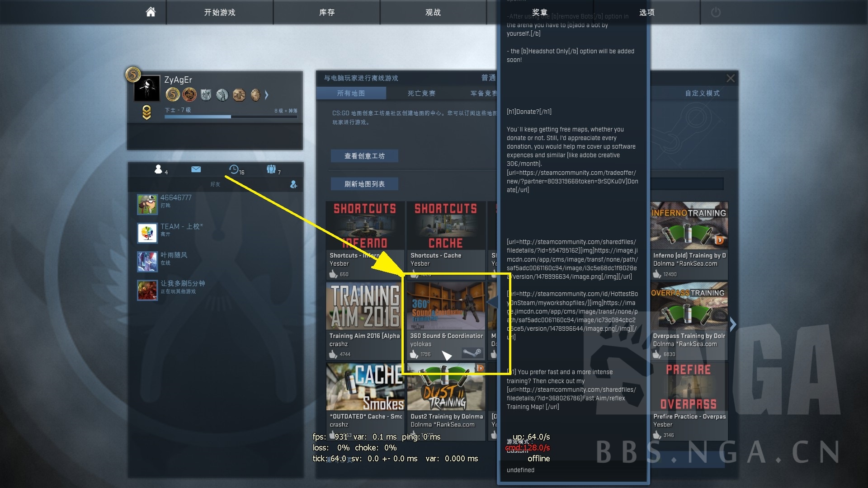Click 刷新地图列表 button
The width and height of the screenshot is (868, 488).
[365, 184]
